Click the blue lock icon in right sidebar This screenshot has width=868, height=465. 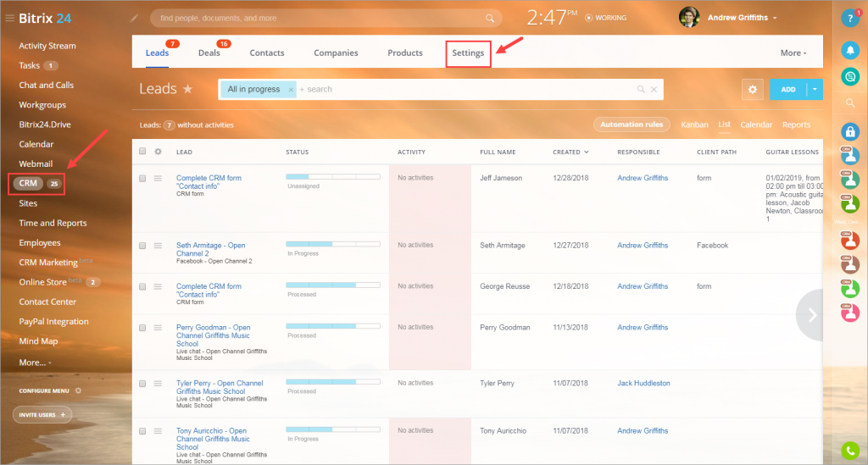[x=850, y=131]
